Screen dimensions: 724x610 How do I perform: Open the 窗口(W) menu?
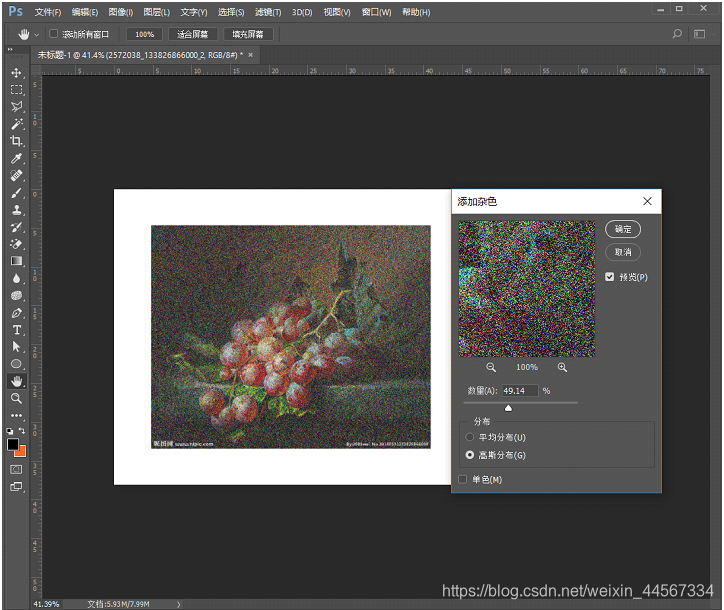point(376,12)
